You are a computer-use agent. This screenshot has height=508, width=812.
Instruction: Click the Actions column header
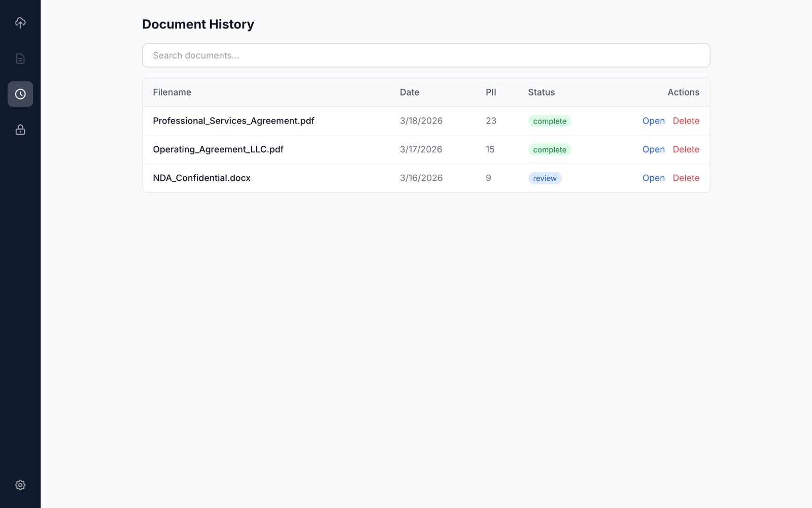coord(683,92)
